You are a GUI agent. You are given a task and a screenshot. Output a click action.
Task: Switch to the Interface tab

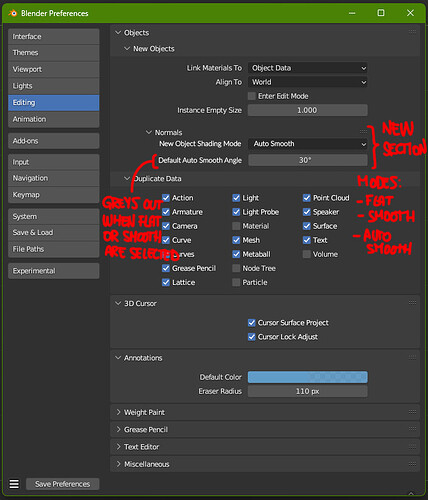tap(54, 36)
